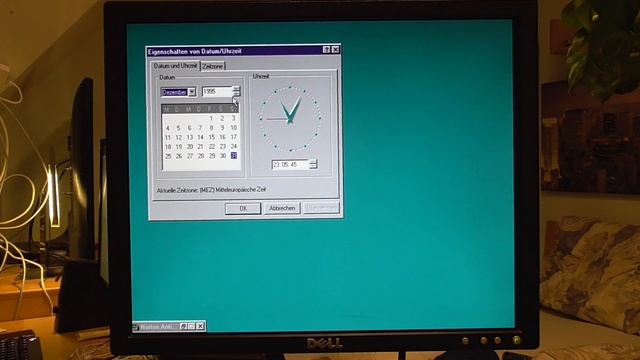Click the help question mark button in title bar

point(326,49)
